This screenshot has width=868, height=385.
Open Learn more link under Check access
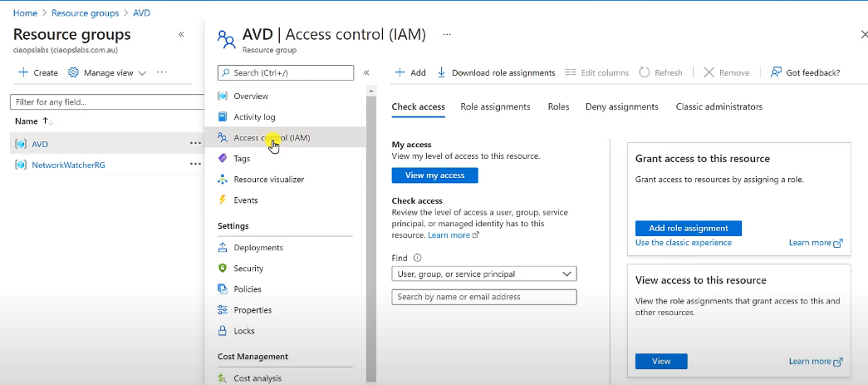[453, 234]
